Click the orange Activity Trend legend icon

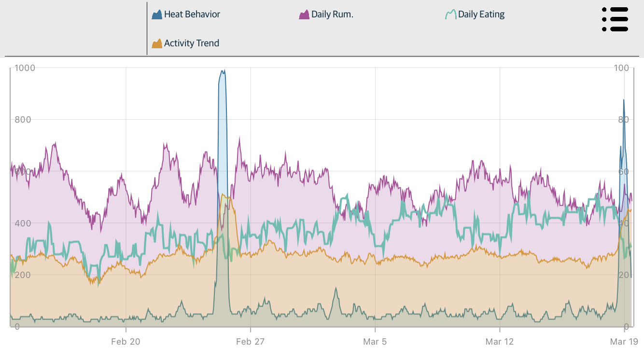pos(157,43)
